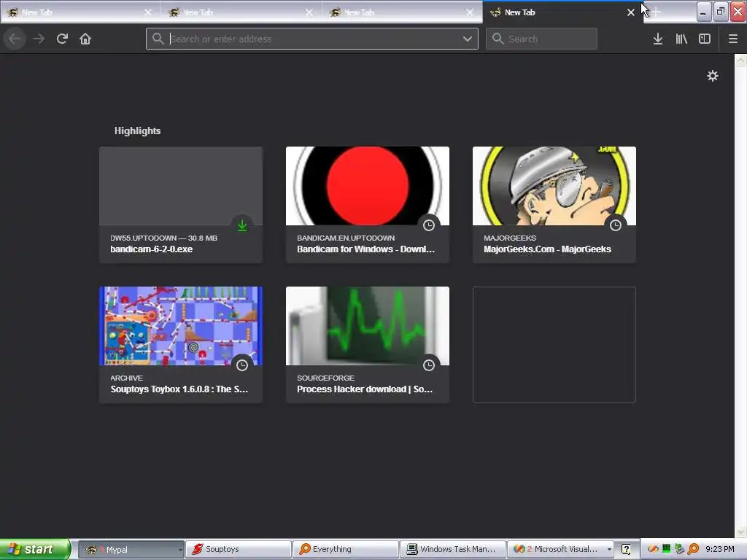The height and width of the screenshot is (560, 747).
Task: Reload the current page
Action: click(62, 39)
